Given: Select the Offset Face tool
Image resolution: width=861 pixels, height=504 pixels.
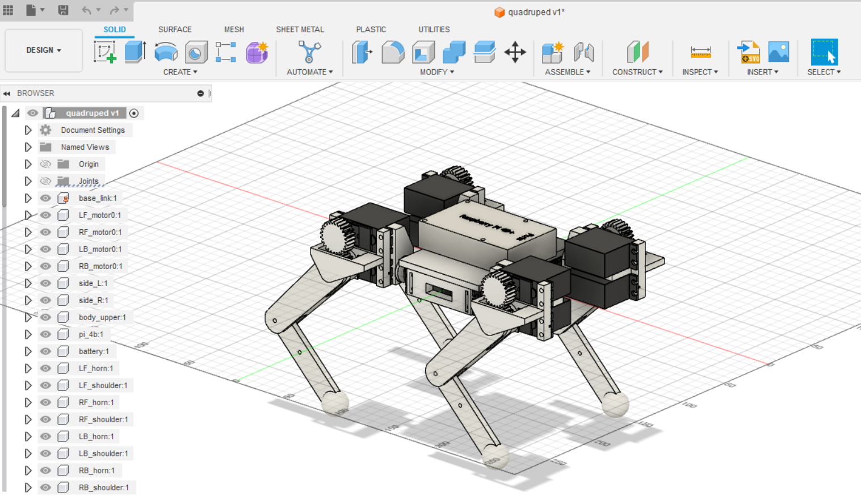Looking at the screenshot, I should coord(485,52).
